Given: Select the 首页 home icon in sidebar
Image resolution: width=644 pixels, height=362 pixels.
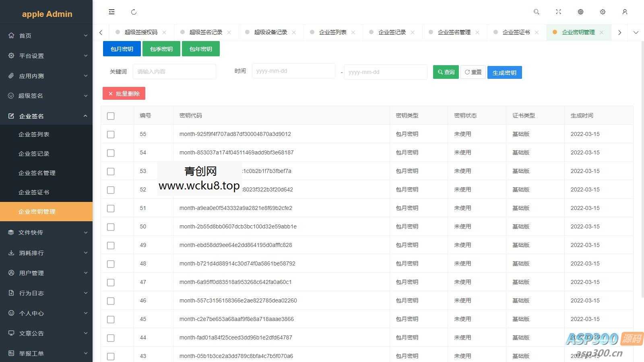Looking at the screenshot, I should (12, 35).
